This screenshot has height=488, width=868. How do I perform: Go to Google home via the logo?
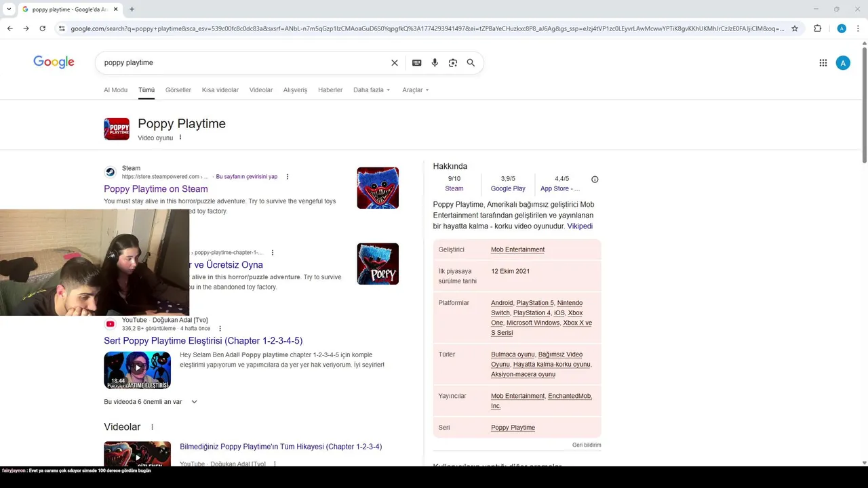[54, 62]
